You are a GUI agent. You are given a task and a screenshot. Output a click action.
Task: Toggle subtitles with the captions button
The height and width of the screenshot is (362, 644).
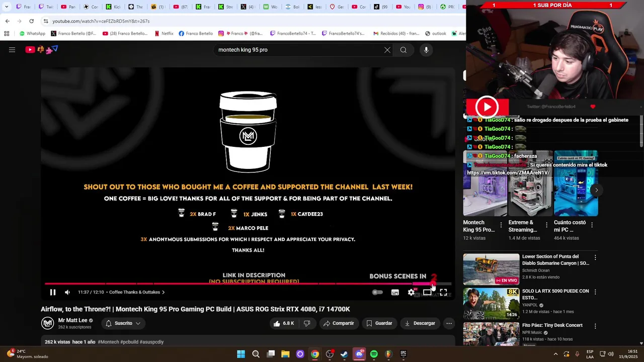click(395, 292)
